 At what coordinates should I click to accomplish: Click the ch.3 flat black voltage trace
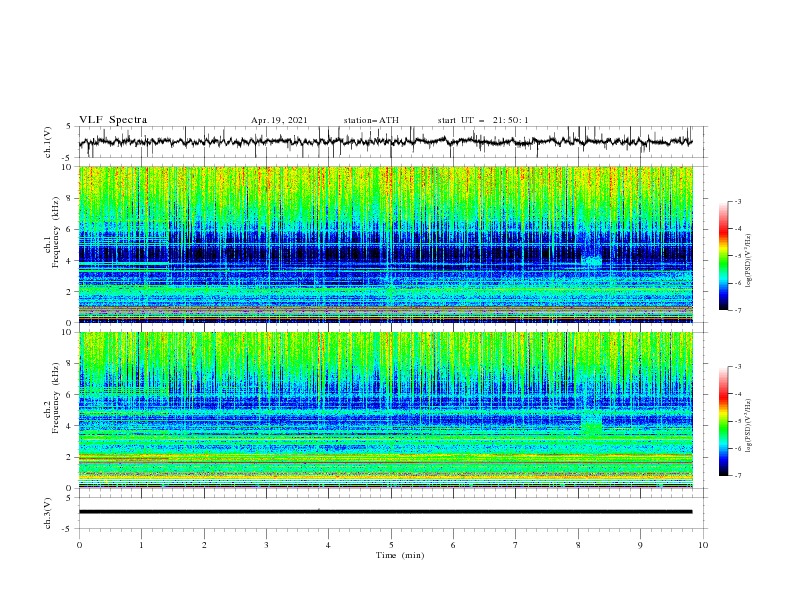click(385, 512)
